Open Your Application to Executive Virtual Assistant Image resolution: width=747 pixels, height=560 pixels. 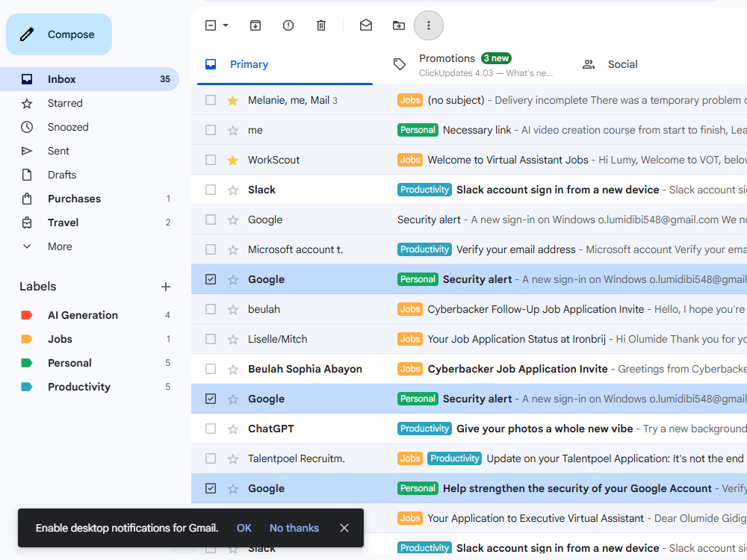click(x=536, y=518)
